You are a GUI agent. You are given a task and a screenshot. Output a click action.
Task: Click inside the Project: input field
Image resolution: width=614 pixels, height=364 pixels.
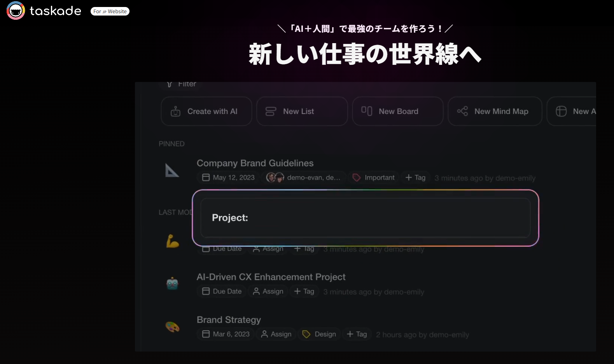[366, 218]
